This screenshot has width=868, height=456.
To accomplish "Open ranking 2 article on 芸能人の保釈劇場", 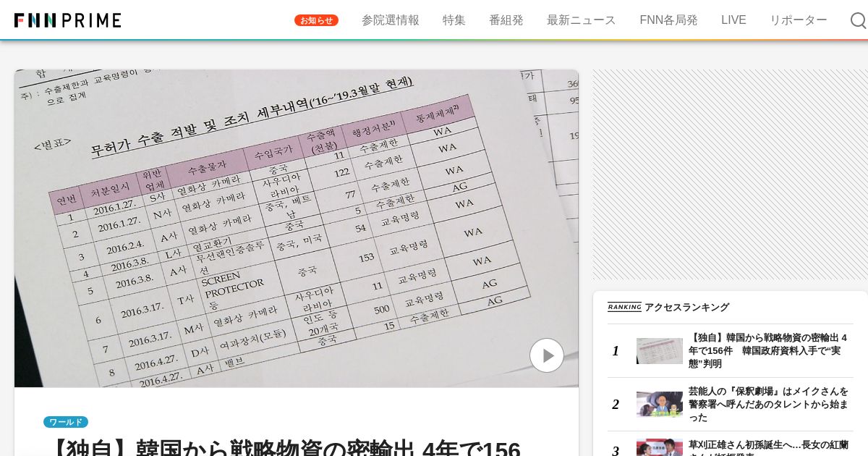I will tap(768, 405).
